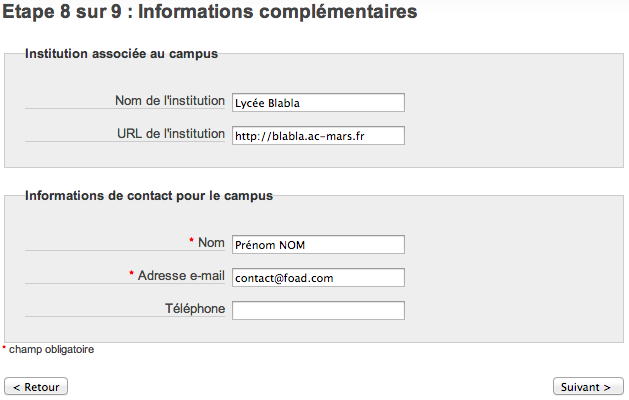Image resolution: width=629 pixels, height=400 pixels.
Task: Click the red asterisk beside Adresse e-mail
Action: pos(131,275)
